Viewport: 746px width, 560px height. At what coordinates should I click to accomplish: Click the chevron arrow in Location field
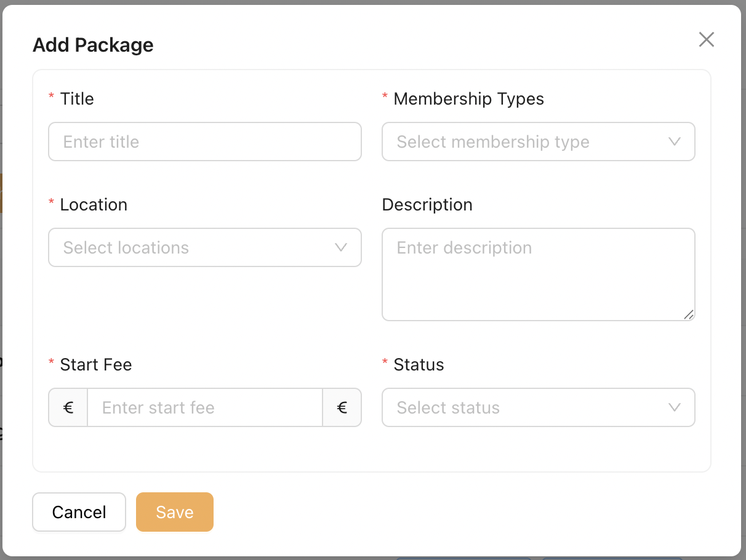pos(340,247)
